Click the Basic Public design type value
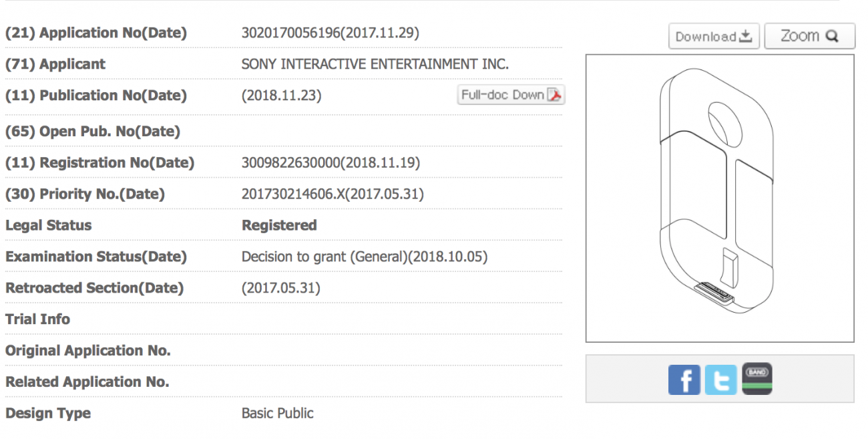868x439 pixels. coord(278,413)
